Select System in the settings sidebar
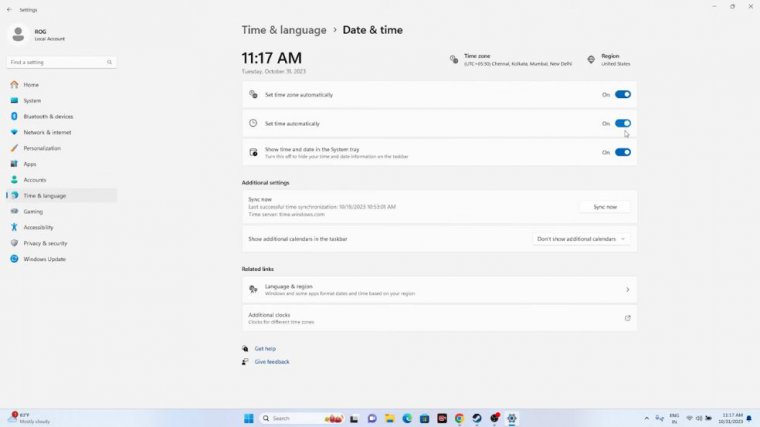The image size is (760, 427). tap(32, 100)
